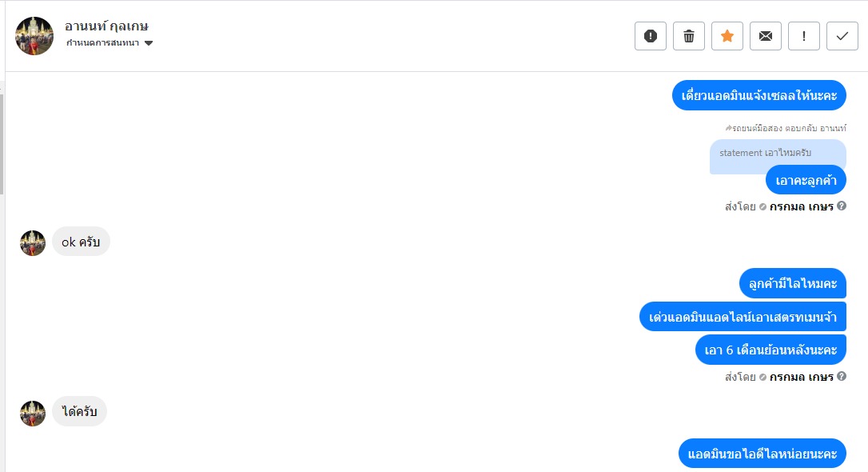Open the กำหนดการสนทนา menu label
This screenshot has width=868, height=472.
[x=103, y=43]
